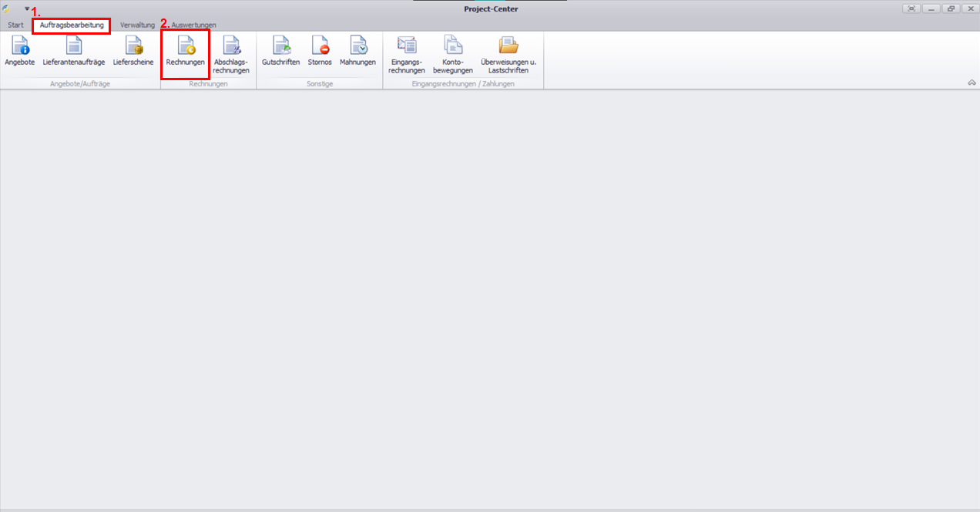Click the Project-Center application icon

pyautogui.click(x=7, y=9)
